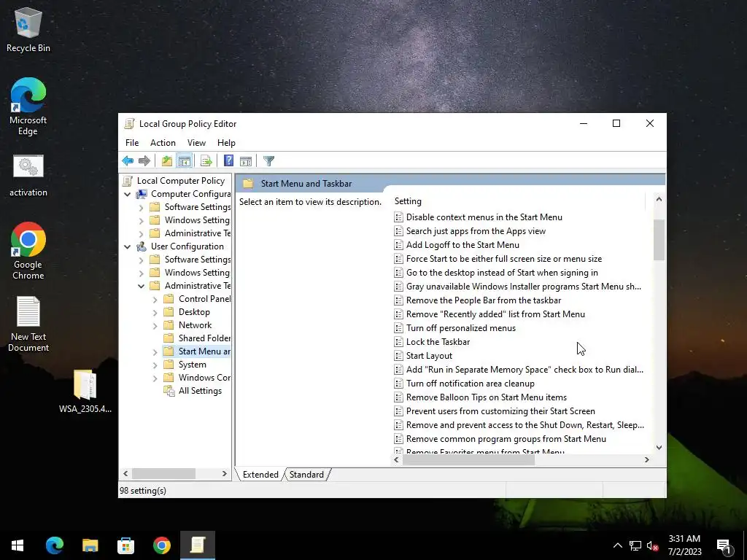747x560 pixels.
Task: Select 'Remove the People Bar from the taskbar'
Action: coord(484,300)
